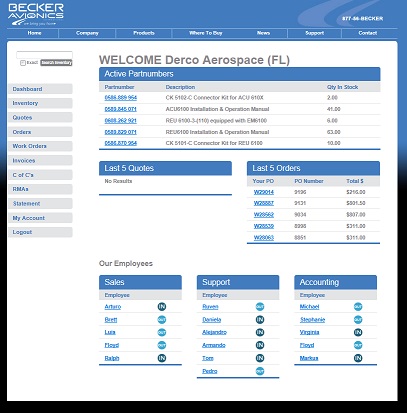
Task: Open the Products menu item
Action: [x=144, y=33]
